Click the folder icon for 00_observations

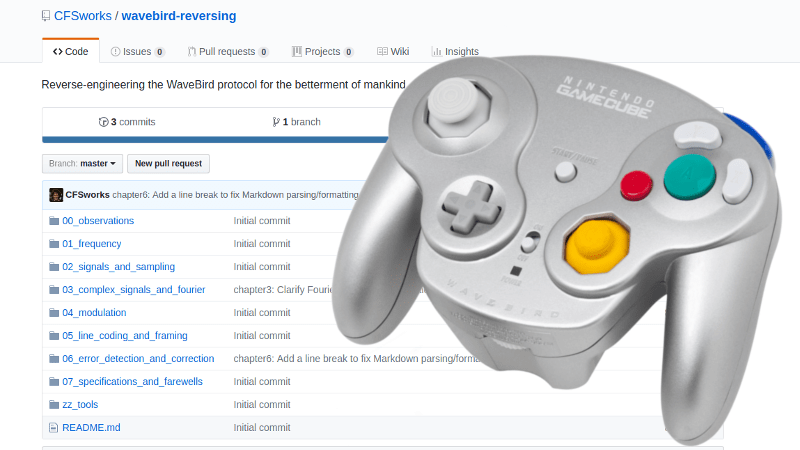click(x=54, y=221)
